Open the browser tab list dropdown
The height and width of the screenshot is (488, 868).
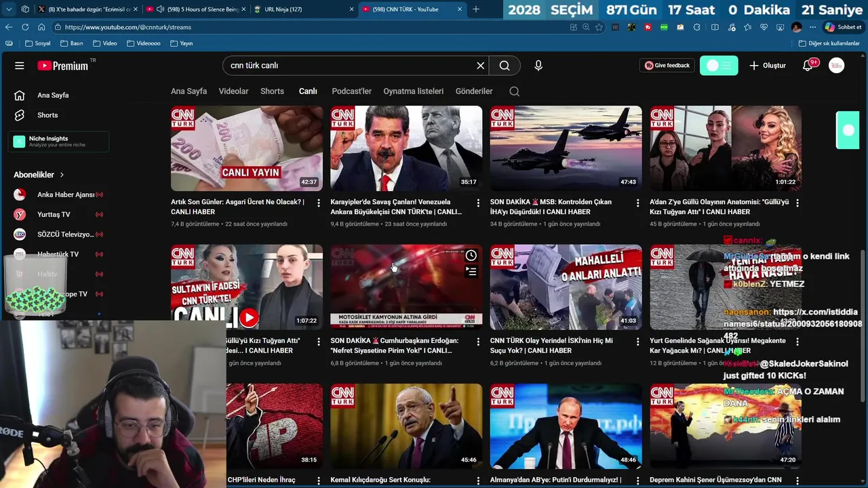pos(9,9)
